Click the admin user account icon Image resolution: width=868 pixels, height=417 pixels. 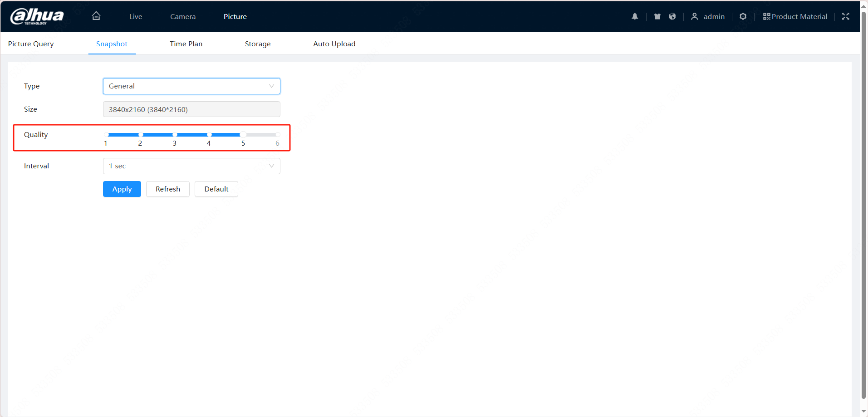point(694,16)
